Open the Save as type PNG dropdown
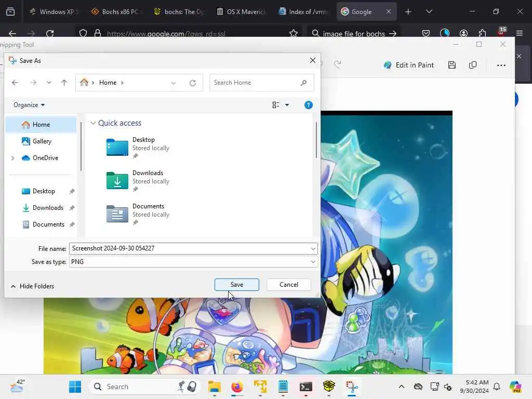 (x=193, y=262)
